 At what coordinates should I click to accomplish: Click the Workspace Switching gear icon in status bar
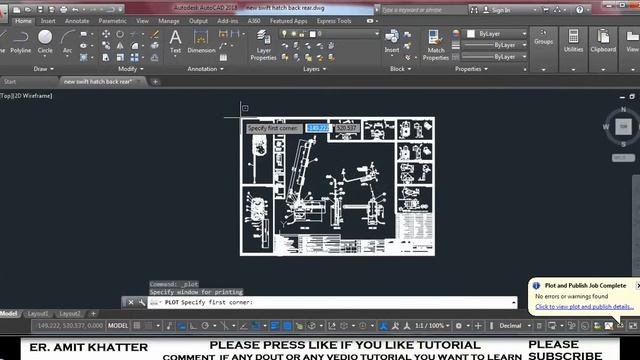(459, 326)
